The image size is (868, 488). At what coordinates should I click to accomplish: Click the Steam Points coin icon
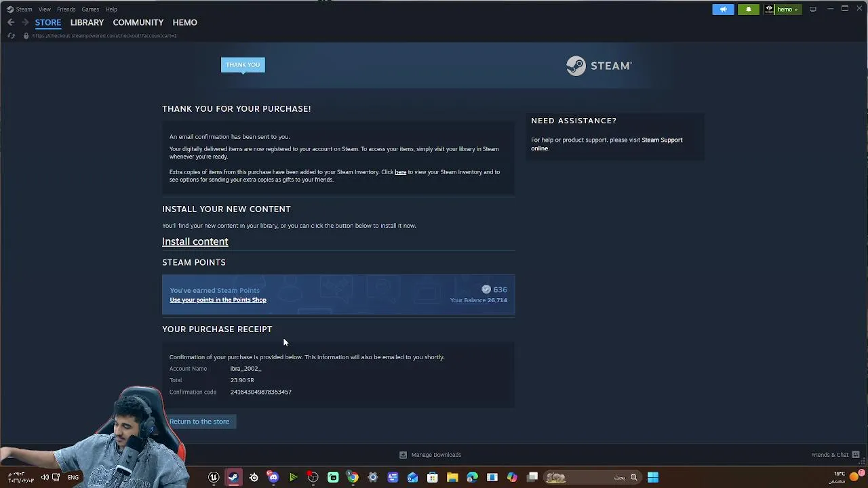(486, 289)
